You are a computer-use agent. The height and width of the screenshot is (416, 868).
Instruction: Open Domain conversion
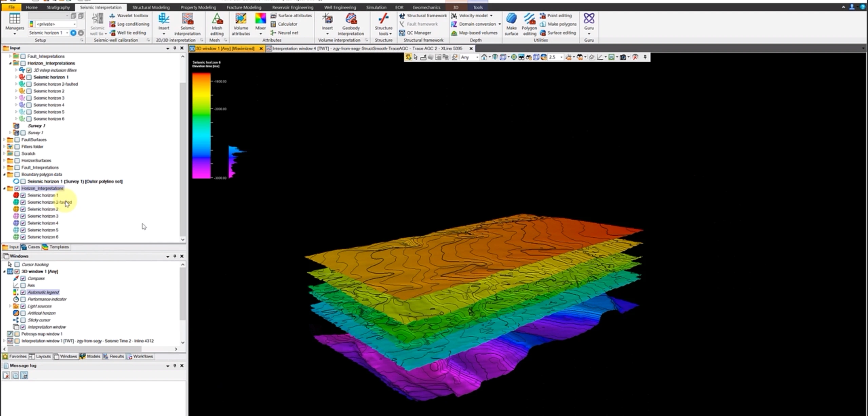pos(475,24)
